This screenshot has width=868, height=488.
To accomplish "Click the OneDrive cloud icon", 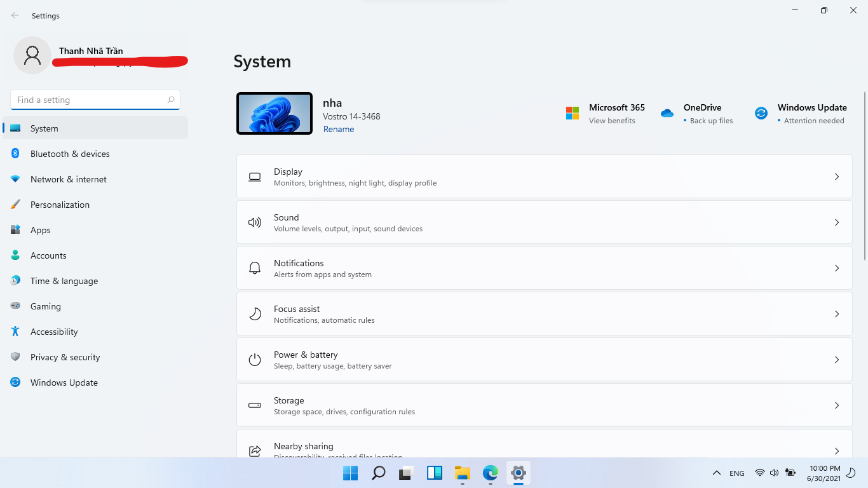I will 667,113.
